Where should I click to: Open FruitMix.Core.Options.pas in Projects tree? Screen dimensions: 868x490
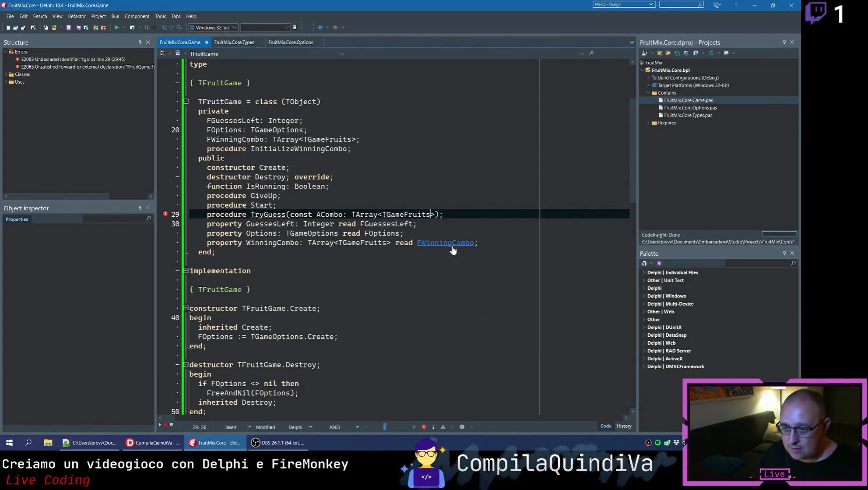point(690,108)
